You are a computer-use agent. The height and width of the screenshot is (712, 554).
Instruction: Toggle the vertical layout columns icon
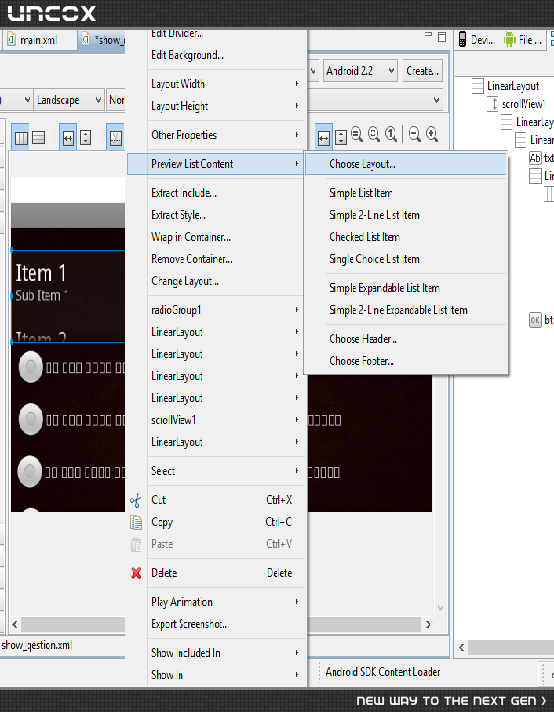click(x=21, y=138)
